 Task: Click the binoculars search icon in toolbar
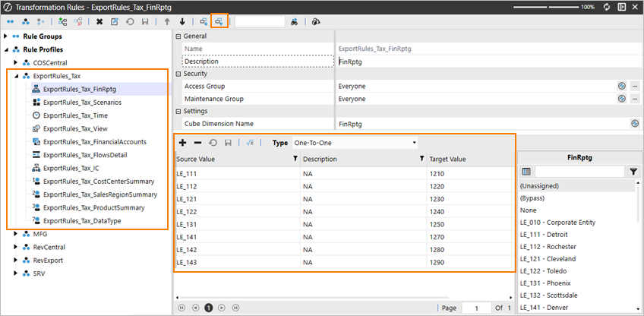(x=295, y=21)
